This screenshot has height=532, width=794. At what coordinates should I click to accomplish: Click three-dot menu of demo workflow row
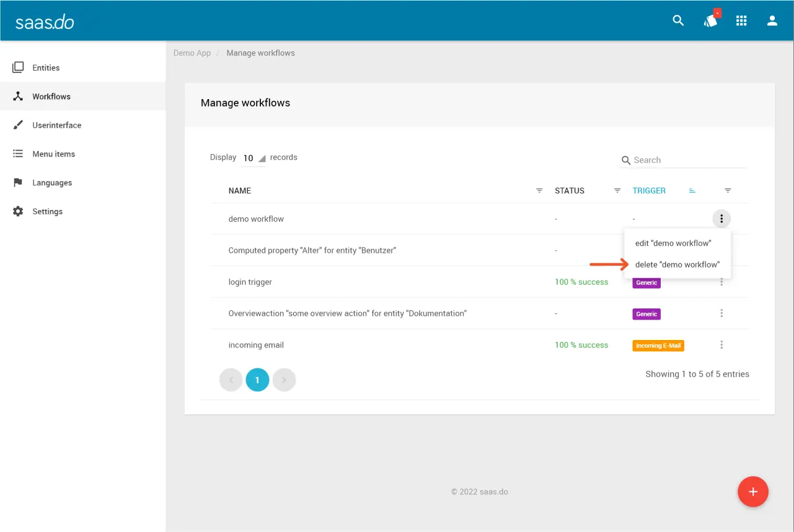(x=721, y=219)
